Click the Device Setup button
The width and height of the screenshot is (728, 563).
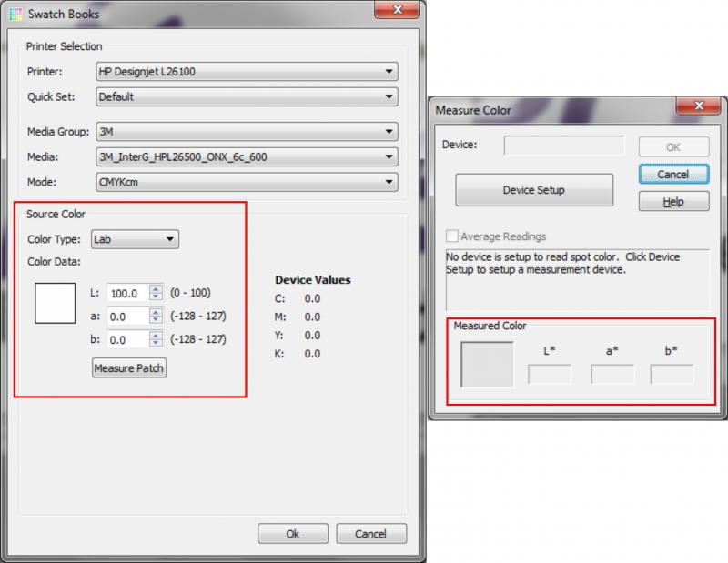[x=534, y=190]
